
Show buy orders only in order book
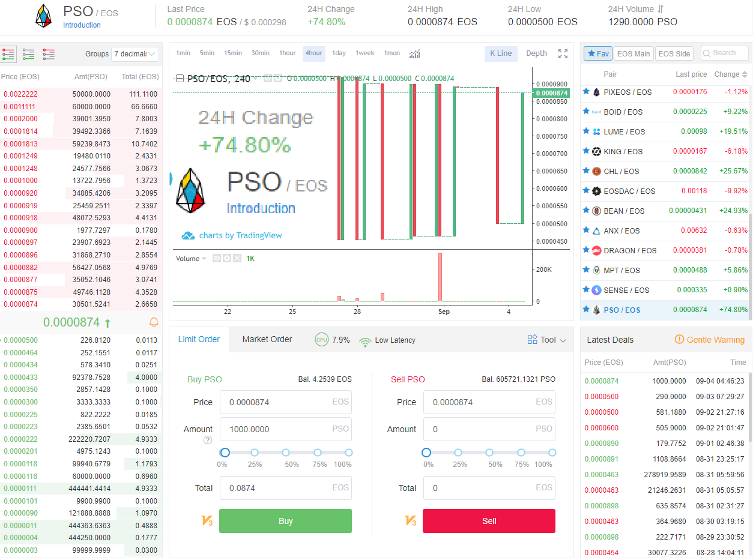click(x=28, y=54)
